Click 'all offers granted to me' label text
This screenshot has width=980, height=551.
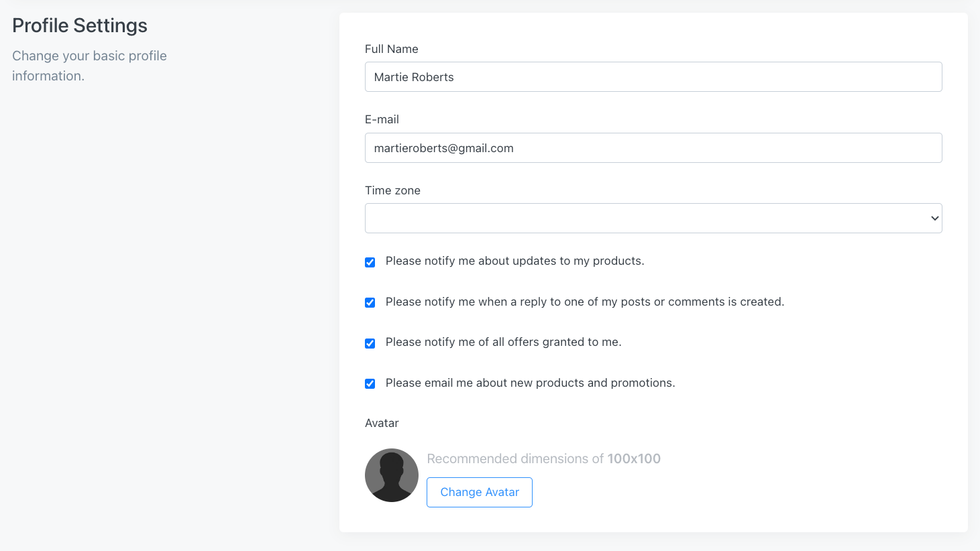(x=503, y=342)
